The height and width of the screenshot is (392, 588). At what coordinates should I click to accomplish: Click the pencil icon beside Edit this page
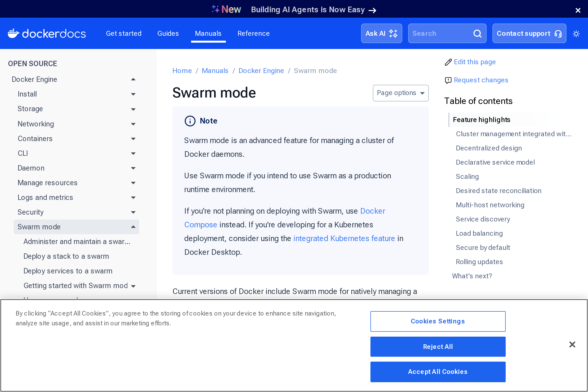(448, 62)
